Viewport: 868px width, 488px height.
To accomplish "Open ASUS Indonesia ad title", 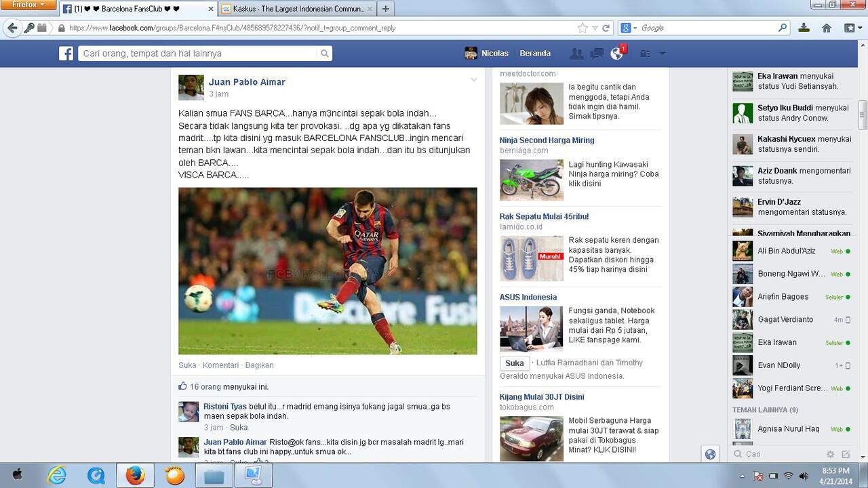I will [528, 298].
